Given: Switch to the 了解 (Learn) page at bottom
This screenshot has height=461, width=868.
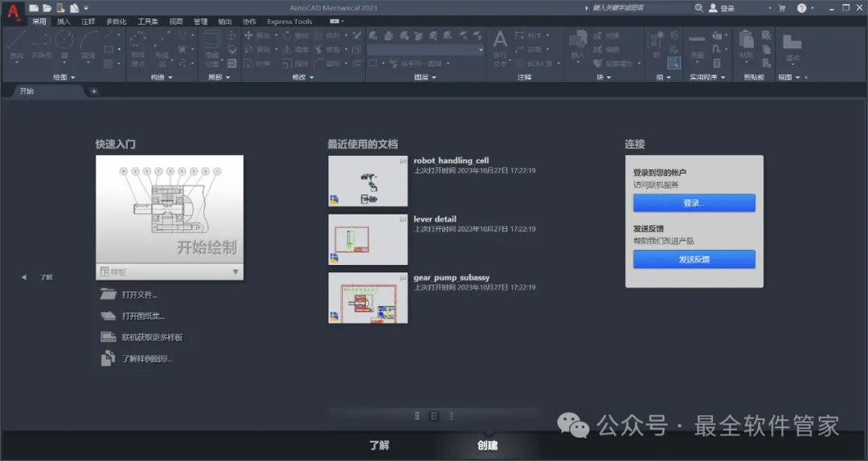Looking at the screenshot, I should point(379,446).
